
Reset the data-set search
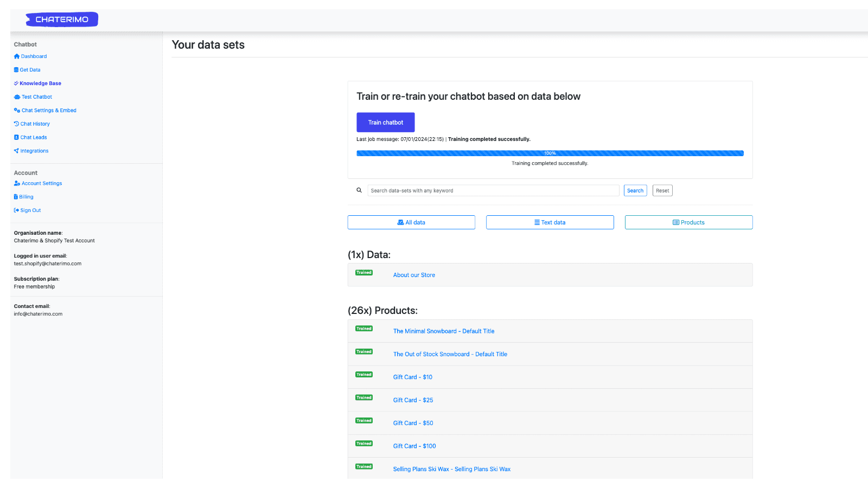tap(662, 191)
